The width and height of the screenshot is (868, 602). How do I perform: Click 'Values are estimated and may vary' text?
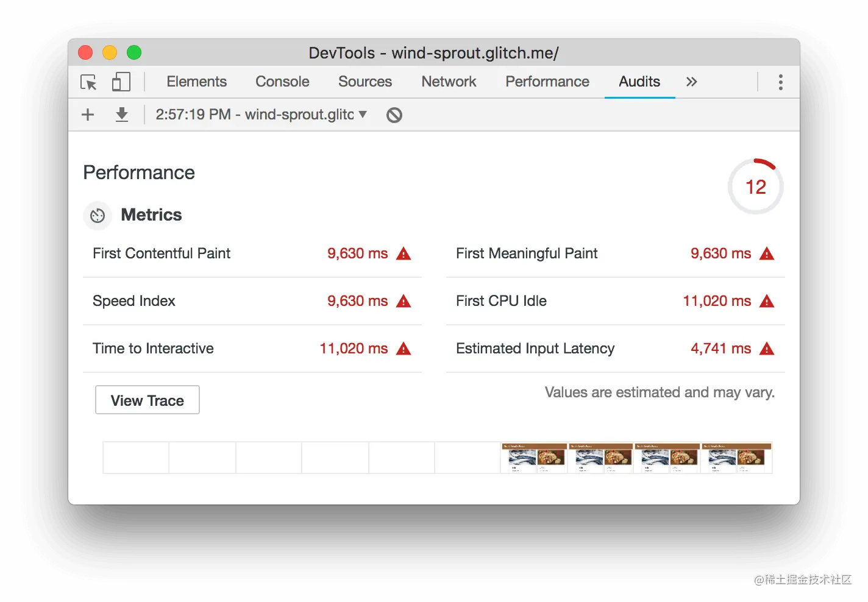(x=660, y=392)
